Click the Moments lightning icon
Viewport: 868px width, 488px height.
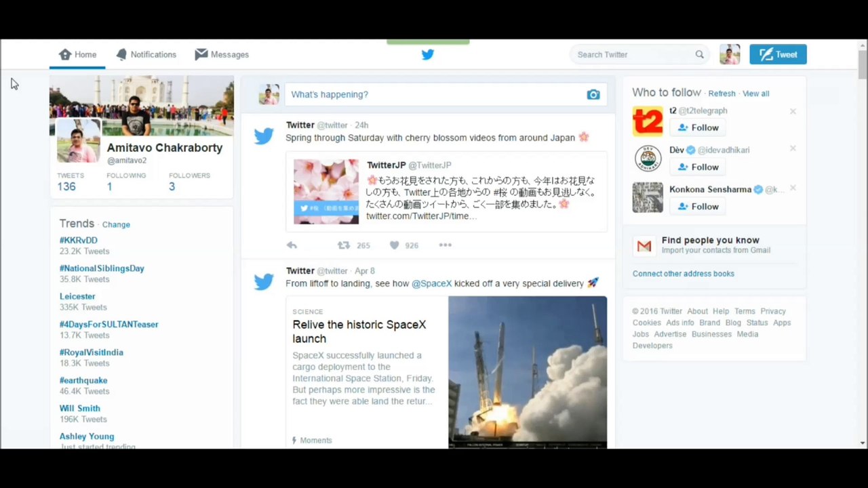[294, 441]
